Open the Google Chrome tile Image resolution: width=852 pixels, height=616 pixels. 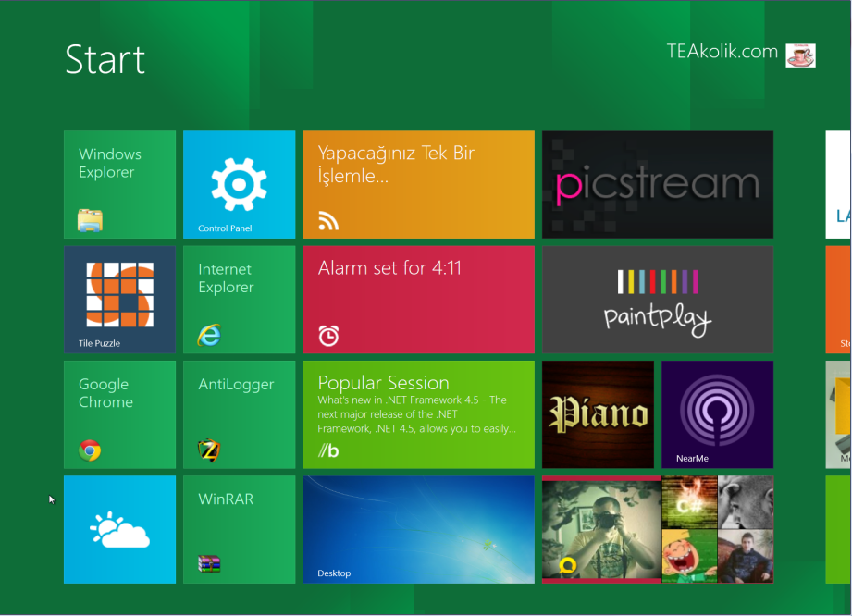pos(119,414)
